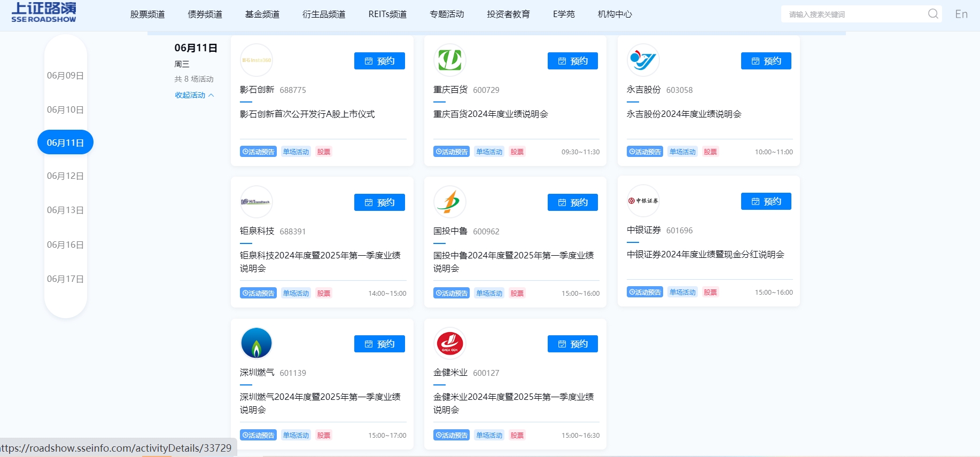Reserve the 重庆百货 earnings briefing
980x457 pixels.
tap(573, 61)
